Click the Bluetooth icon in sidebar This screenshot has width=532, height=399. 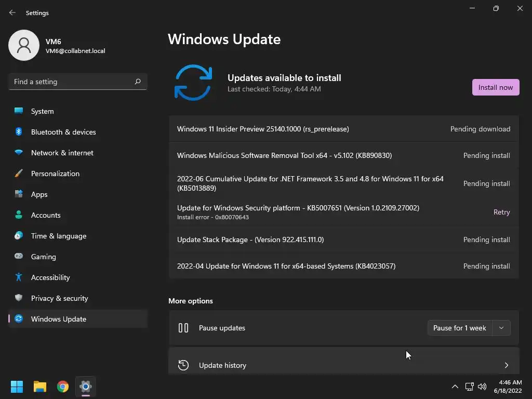[19, 131]
